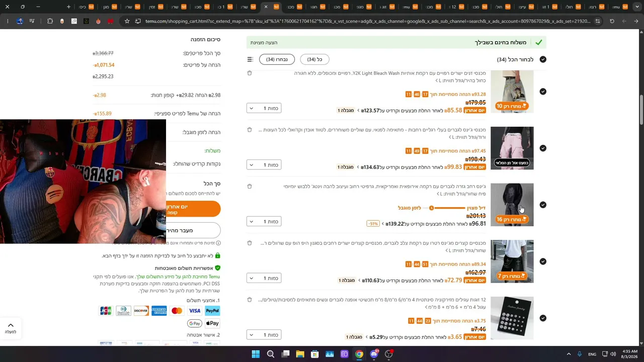
Task: Click the Mastercard payment icon
Action: tap(177, 311)
